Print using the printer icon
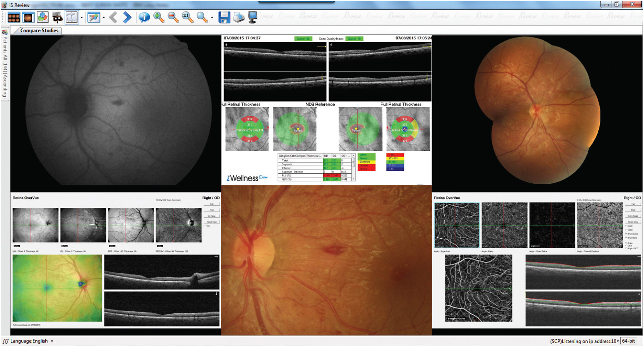 238,17
